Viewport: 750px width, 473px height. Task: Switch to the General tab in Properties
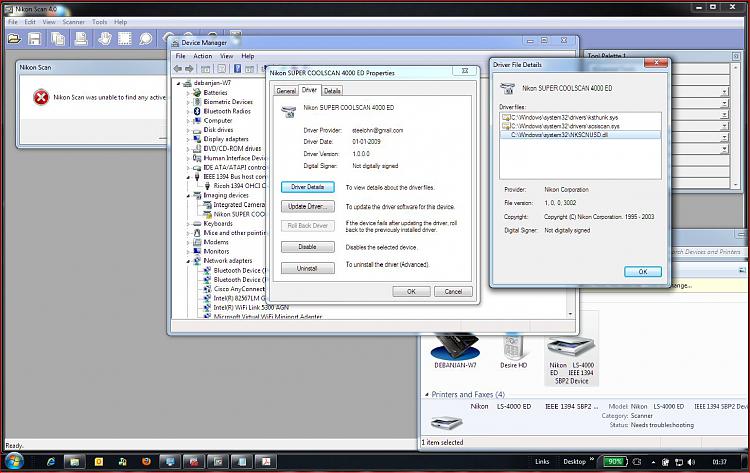tap(286, 91)
